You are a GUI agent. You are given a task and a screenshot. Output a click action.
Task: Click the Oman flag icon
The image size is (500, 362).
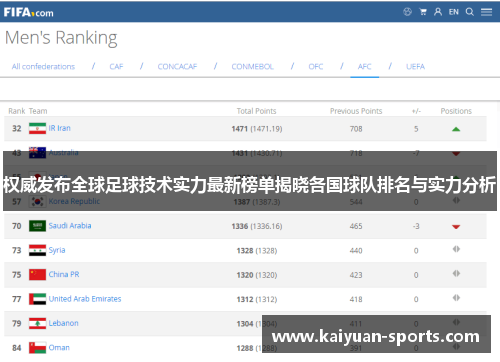(x=37, y=348)
